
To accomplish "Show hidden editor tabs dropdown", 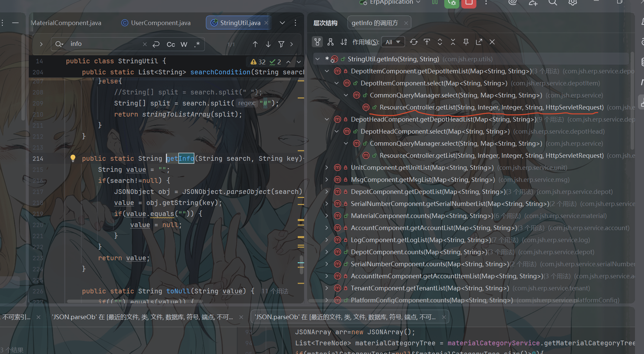I will [282, 23].
